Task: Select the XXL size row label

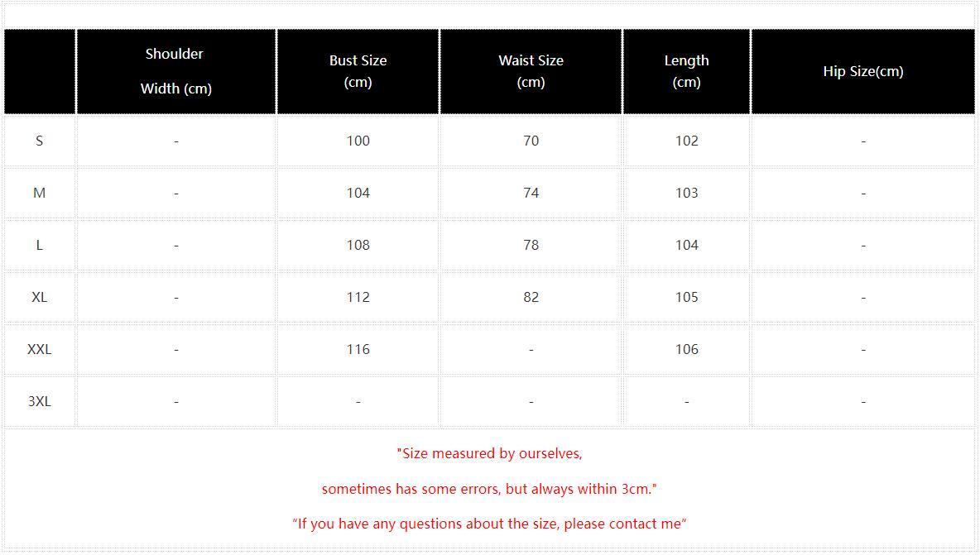Action: (x=40, y=350)
